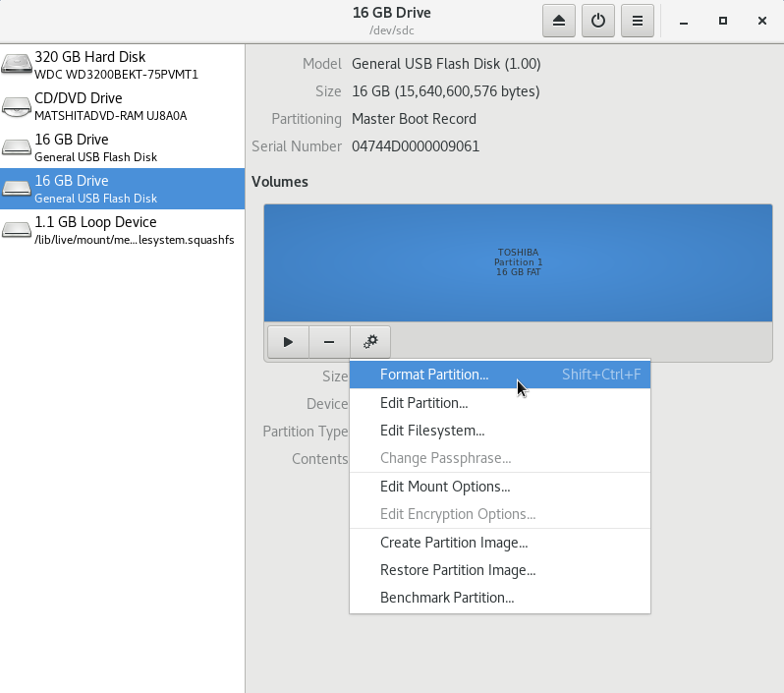The width and height of the screenshot is (784, 693).
Task: Delete selected partition with minus button
Action: pos(329,342)
